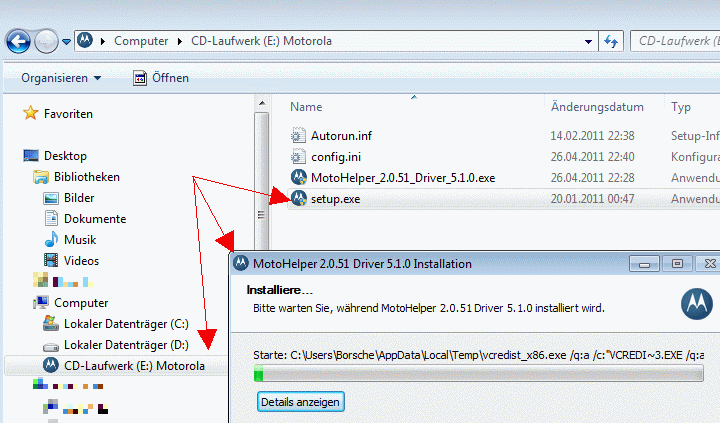
Task: Go back with the Explorer back arrow
Action: (18, 41)
